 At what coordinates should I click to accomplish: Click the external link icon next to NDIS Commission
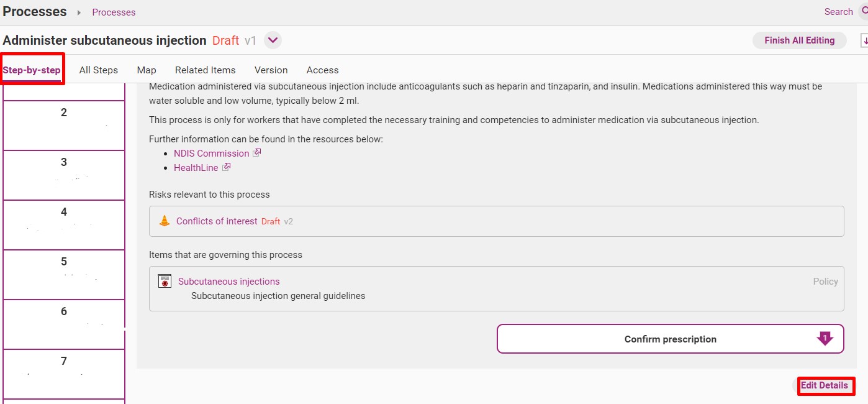(257, 152)
